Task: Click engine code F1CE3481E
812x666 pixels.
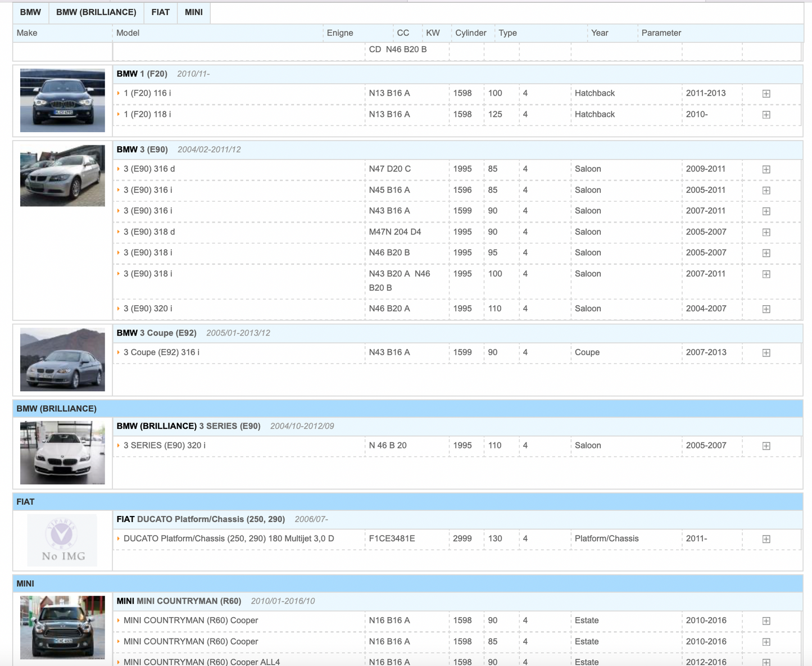Action: click(x=392, y=538)
